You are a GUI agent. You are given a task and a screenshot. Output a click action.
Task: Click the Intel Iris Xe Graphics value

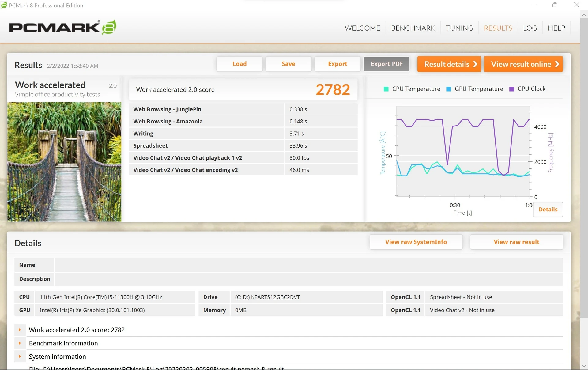92,310
